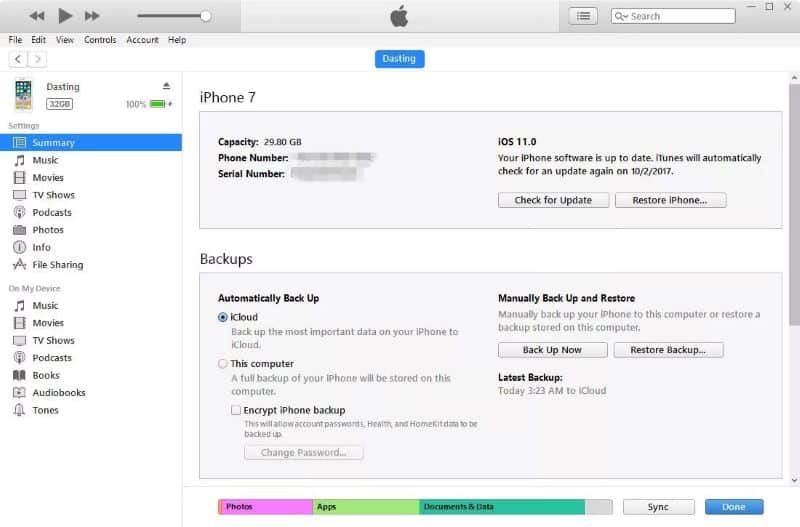Click the iOS 11.0 version text
800x527 pixels.
pos(517,142)
